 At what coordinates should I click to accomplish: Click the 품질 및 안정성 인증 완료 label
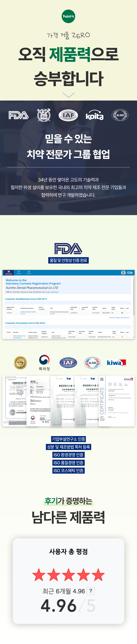coord(68,260)
